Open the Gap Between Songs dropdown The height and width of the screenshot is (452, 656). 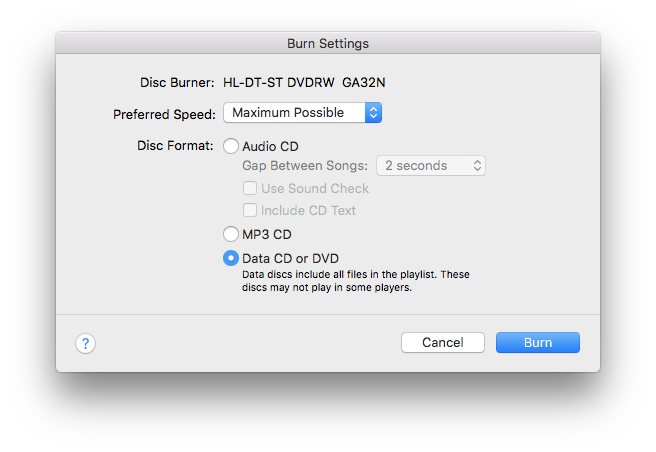pos(431,166)
